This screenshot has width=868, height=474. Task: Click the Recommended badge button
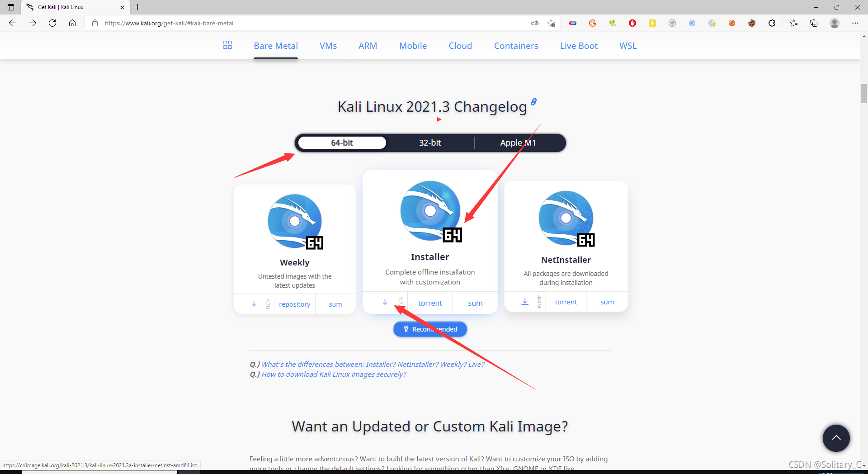coord(430,329)
